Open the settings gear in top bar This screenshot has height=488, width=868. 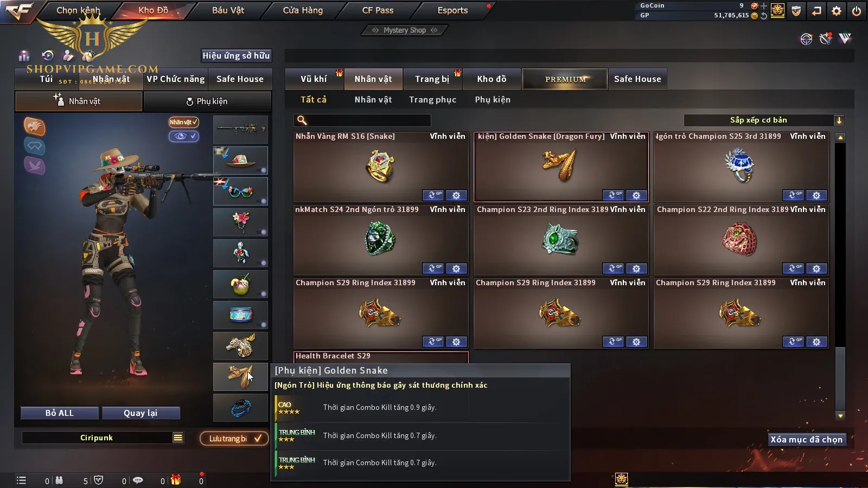point(837,11)
